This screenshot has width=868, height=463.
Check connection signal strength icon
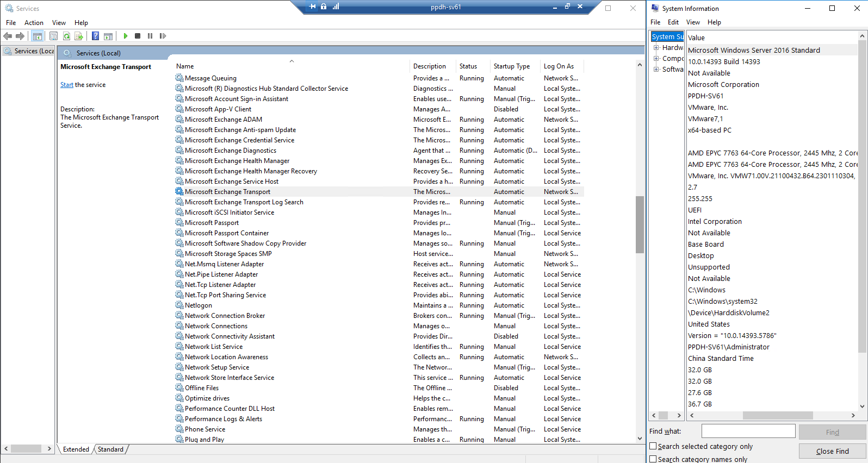coord(336,7)
